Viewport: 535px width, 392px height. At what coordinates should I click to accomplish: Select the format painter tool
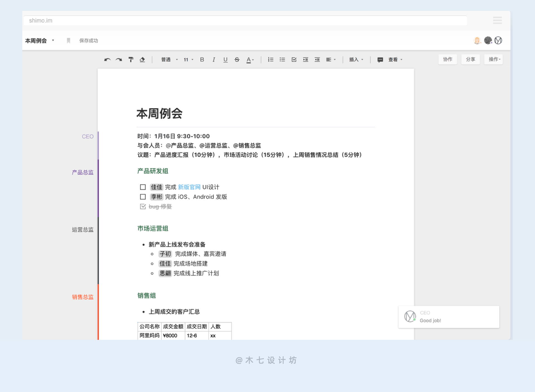pyautogui.click(x=131, y=60)
